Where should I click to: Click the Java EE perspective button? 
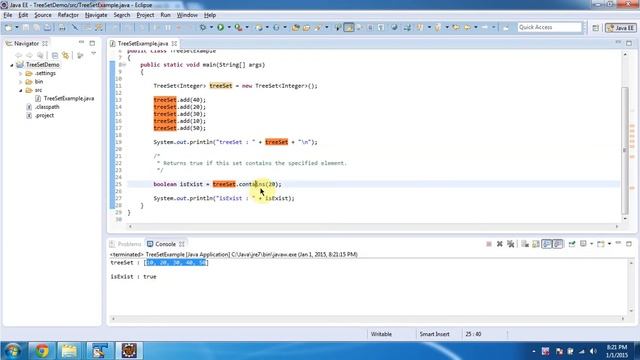621,28
